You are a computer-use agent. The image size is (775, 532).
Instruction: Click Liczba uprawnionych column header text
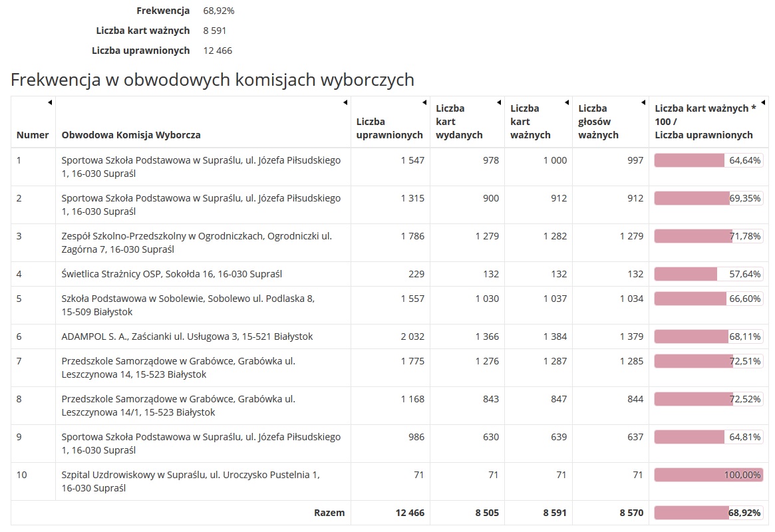[389, 128]
